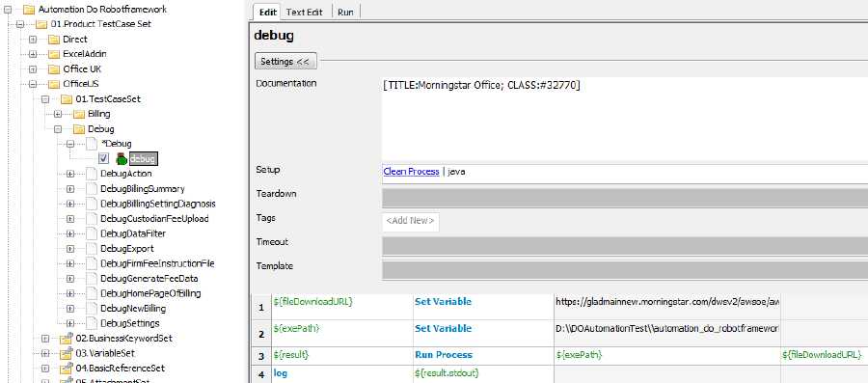Click the 03.VariableSet resource folder icon
The height and width of the screenshot is (383, 868).
pyautogui.click(x=67, y=353)
